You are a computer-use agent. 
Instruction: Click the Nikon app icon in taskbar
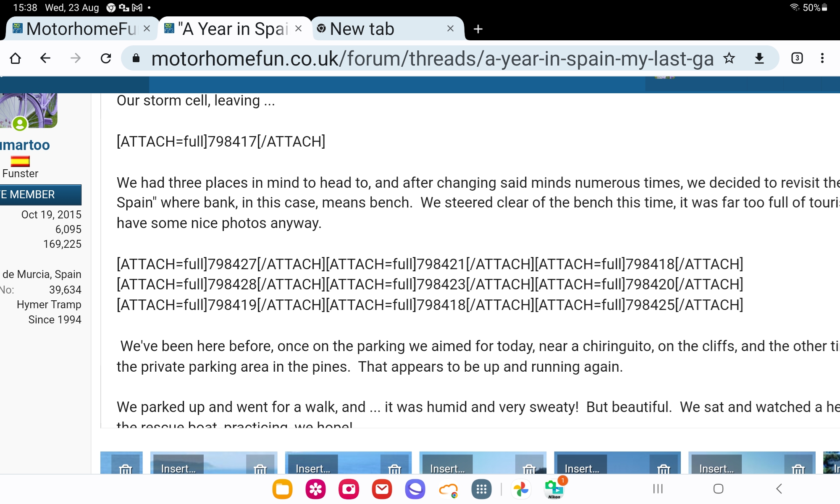(554, 488)
